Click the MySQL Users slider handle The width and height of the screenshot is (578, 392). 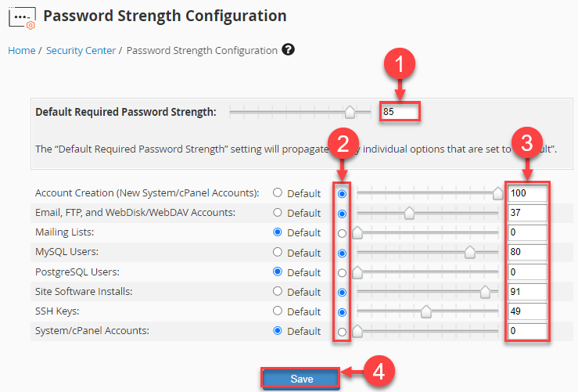[470, 252]
